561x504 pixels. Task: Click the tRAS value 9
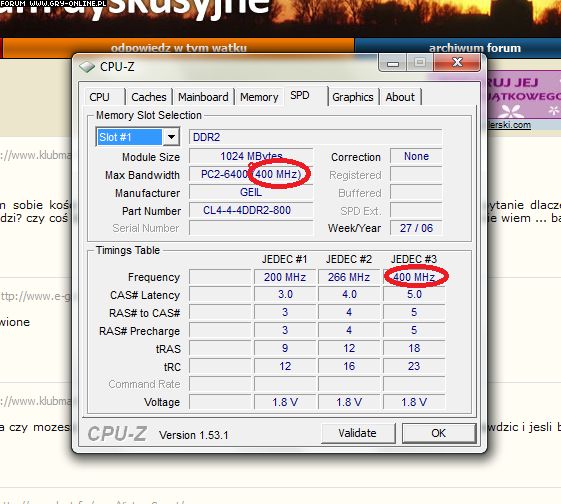coord(285,348)
